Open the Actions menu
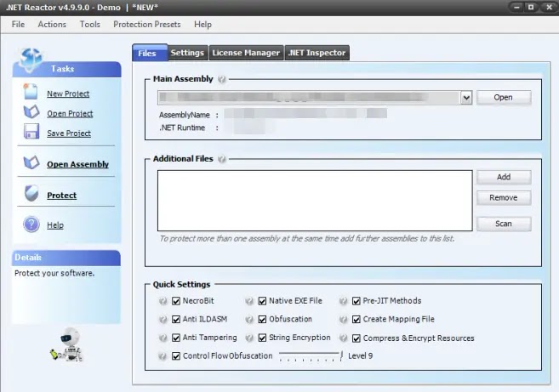 52,24
